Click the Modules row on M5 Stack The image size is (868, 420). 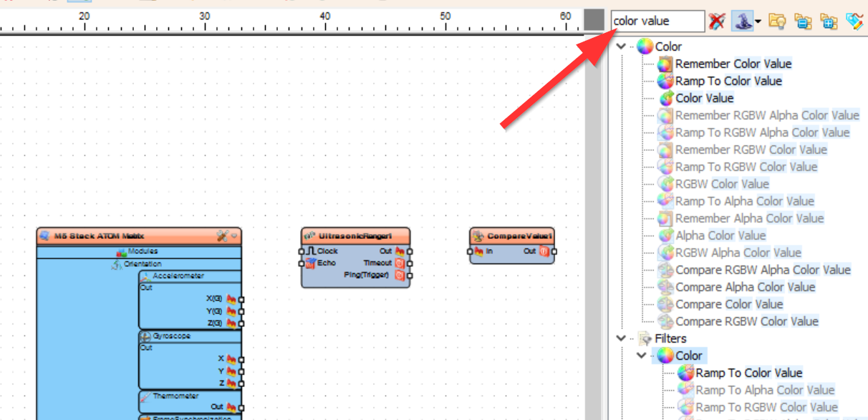point(139,252)
